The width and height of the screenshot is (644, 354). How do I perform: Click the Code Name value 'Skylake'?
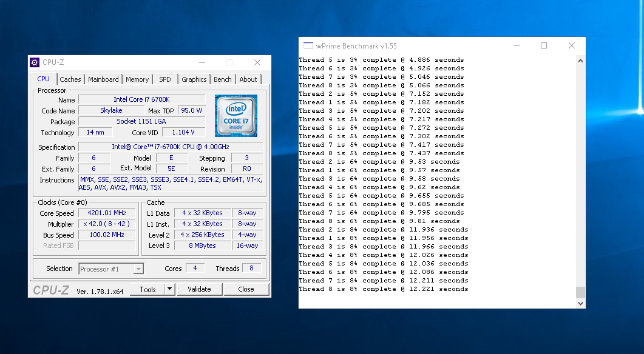pyautogui.click(x=111, y=110)
